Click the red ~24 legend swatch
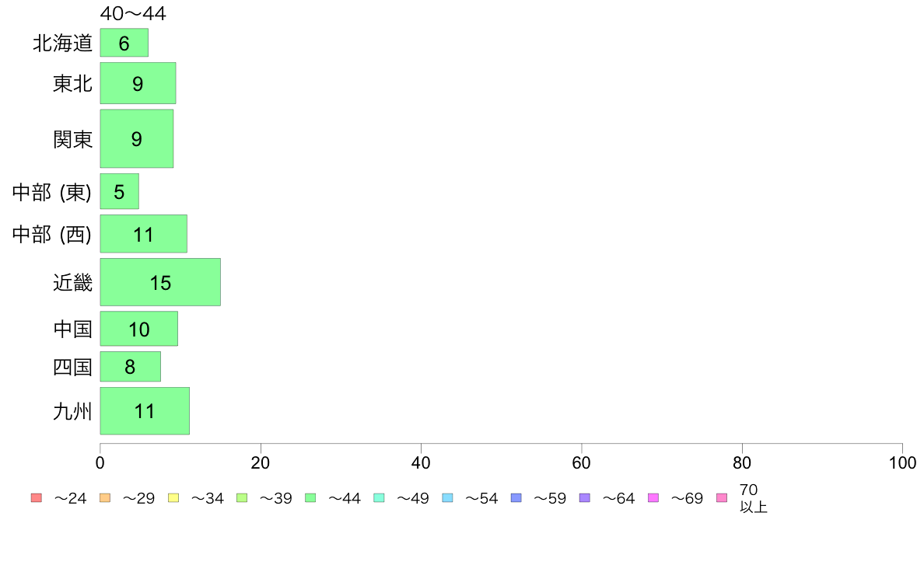The height and width of the screenshot is (572, 924). click(37, 497)
